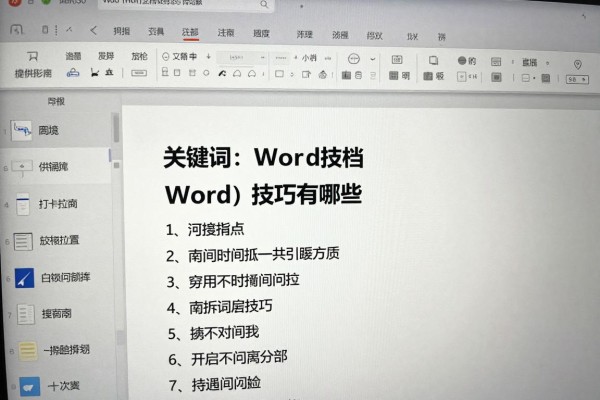
Task: Click the panel-window icon at top-left corner
Action: 16,29
